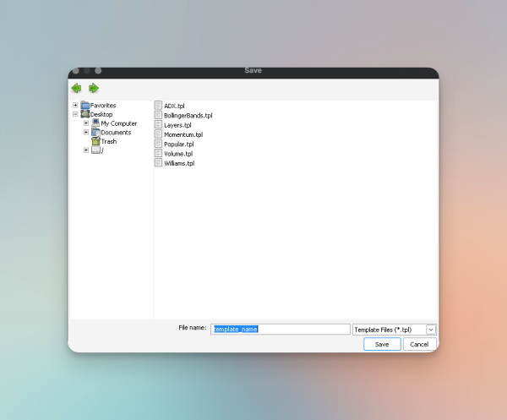Select Williams.tpl template file
507x420 pixels.
pyautogui.click(x=179, y=163)
